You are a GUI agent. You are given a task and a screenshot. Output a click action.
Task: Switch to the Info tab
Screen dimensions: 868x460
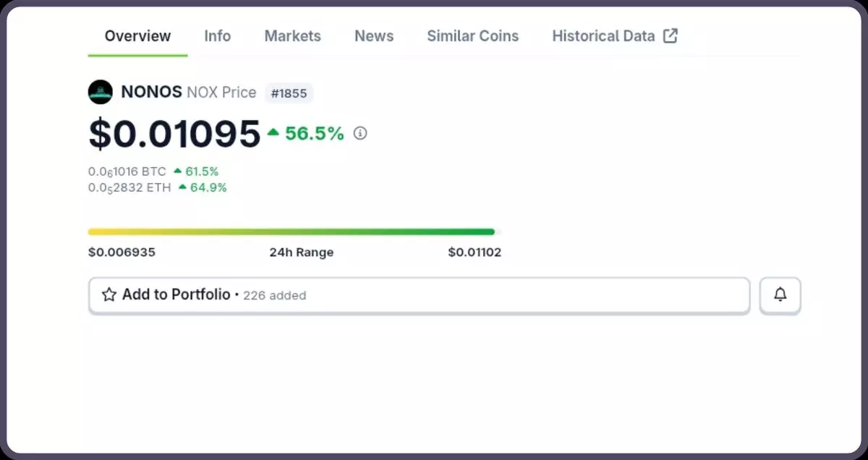[x=217, y=36]
